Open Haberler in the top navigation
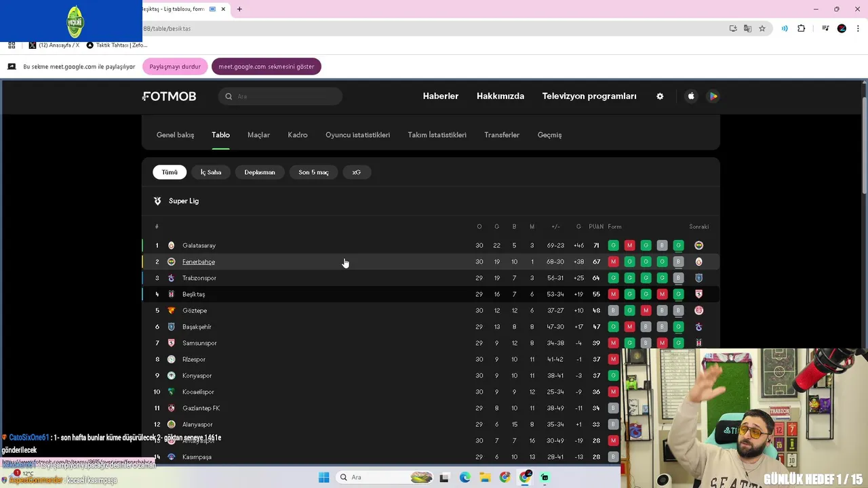Viewport: 868px width, 488px height. tap(441, 96)
